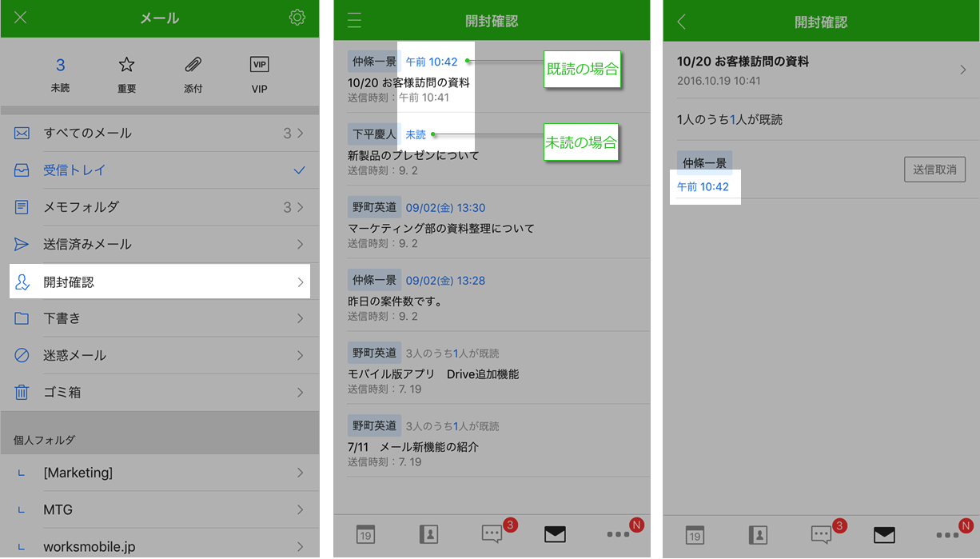Open the calendar tab in the middle screen's bottom bar
980x559 pixels.
[x=365, y=535]
